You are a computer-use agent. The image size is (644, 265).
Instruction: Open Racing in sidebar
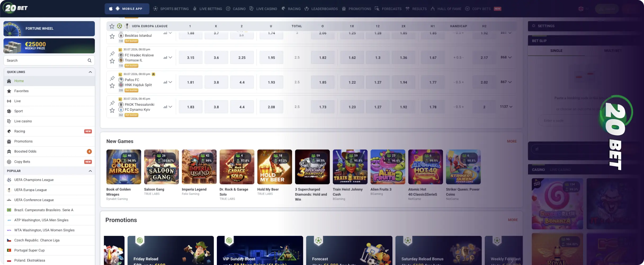coord(49,131)
